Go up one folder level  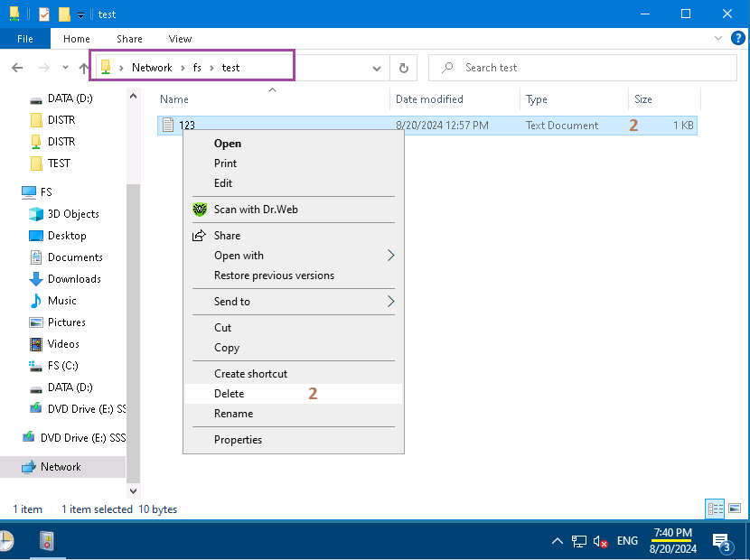pyautogui.click(x=84, y=68)
